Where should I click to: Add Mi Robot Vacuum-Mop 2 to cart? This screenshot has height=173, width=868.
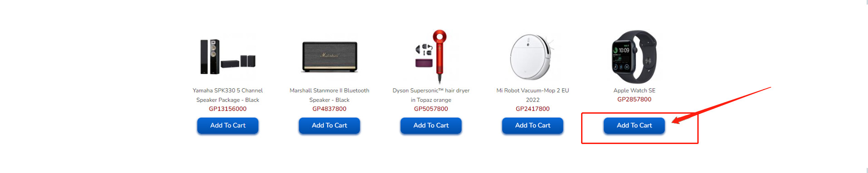pyautogui.click(x=533, y=125)
